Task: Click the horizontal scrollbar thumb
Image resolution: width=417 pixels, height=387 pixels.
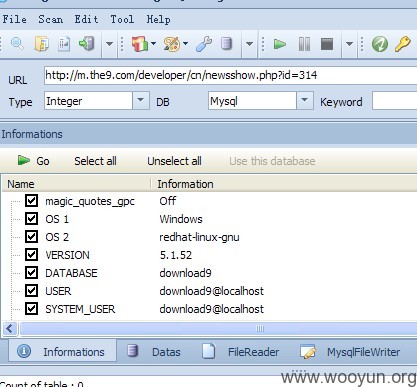Action: (218, 328)
